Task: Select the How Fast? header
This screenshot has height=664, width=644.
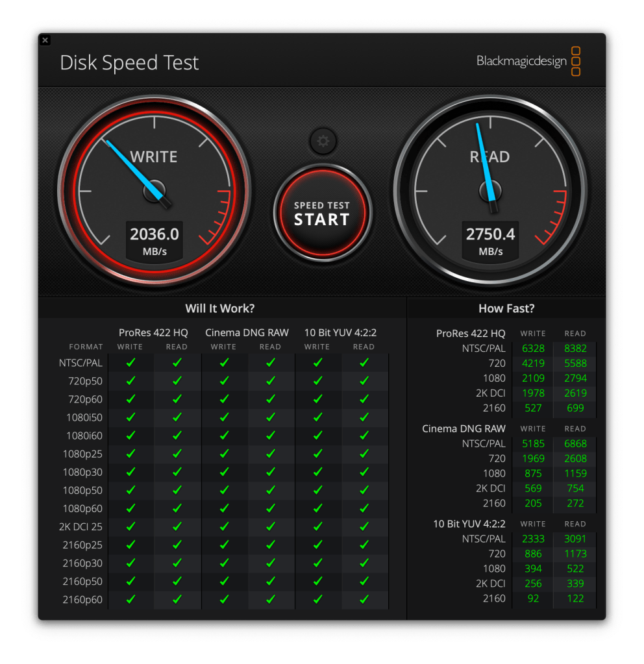Action: [506, 308]
